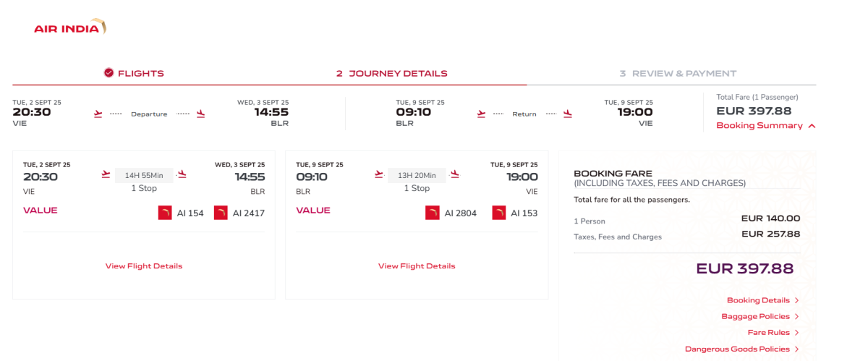Click the AI 153 airline logo icon
This screenshot has height=361, width=868.
click(499, 213)
